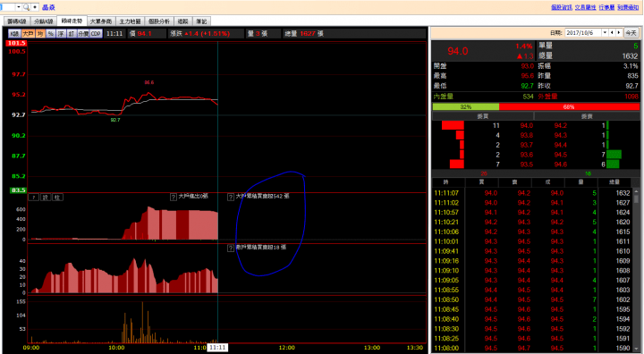The width and height of the screenshot is (644, 354).
Task: Go to previous date with left arrow
Action: (x=612, y=33)
